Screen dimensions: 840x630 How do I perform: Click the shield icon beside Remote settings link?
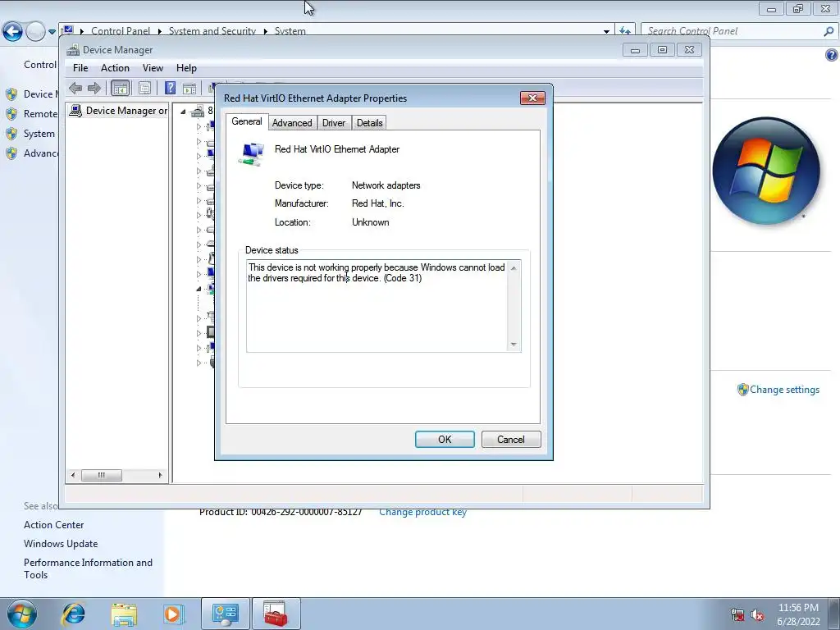11,114
